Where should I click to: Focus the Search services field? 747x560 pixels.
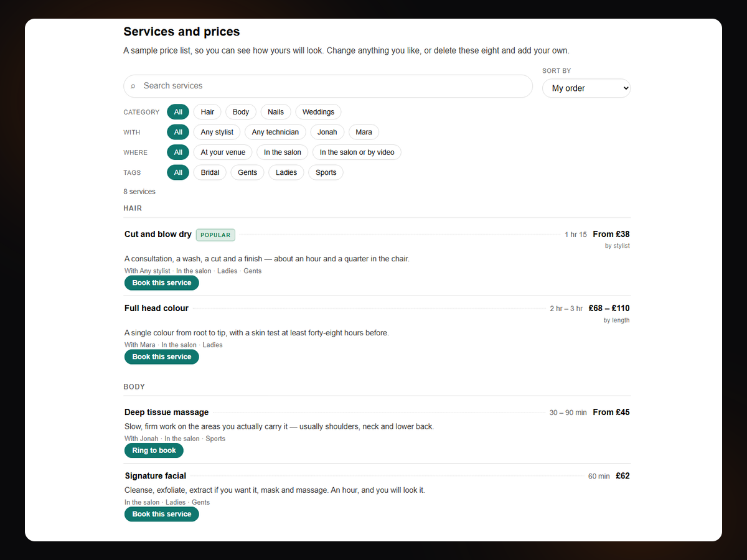point(328,86)
